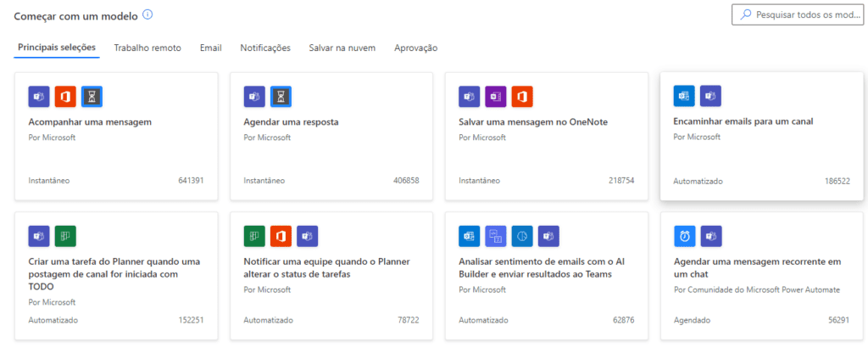Click the usage count '406858'
The image size is (868, 348).
[406, 181]
